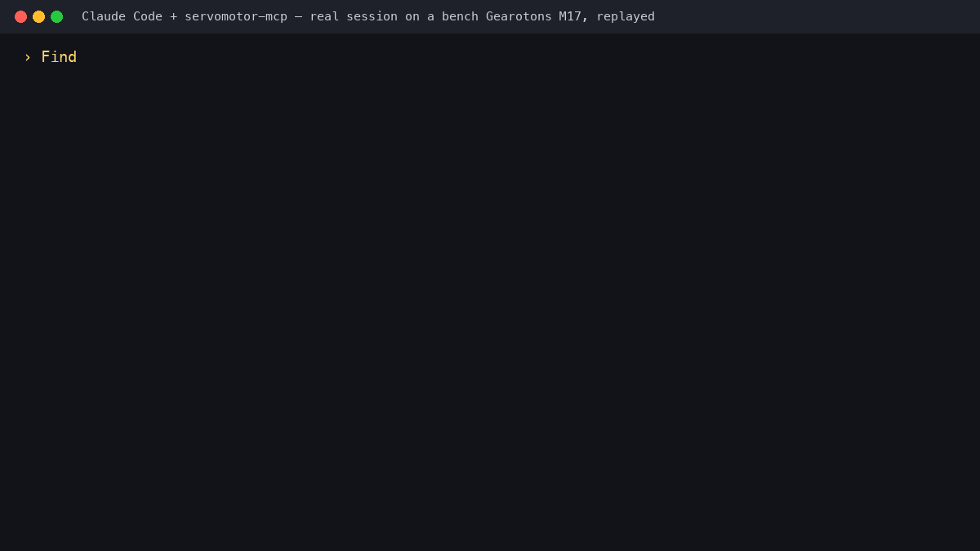
Task: Click the word real in the title
Action: pos(324,16)
